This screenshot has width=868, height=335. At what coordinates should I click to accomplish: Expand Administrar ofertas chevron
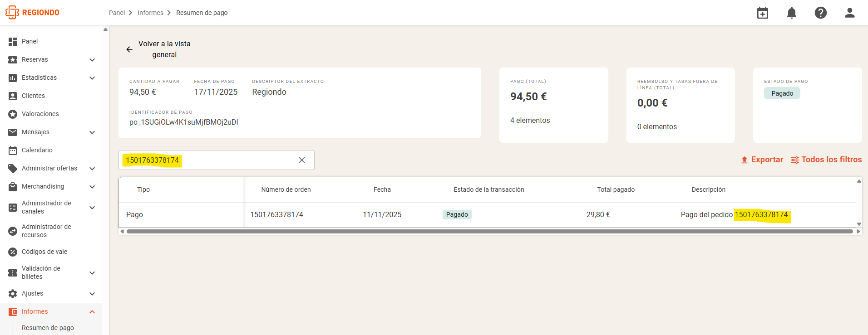tap(92, 168)
